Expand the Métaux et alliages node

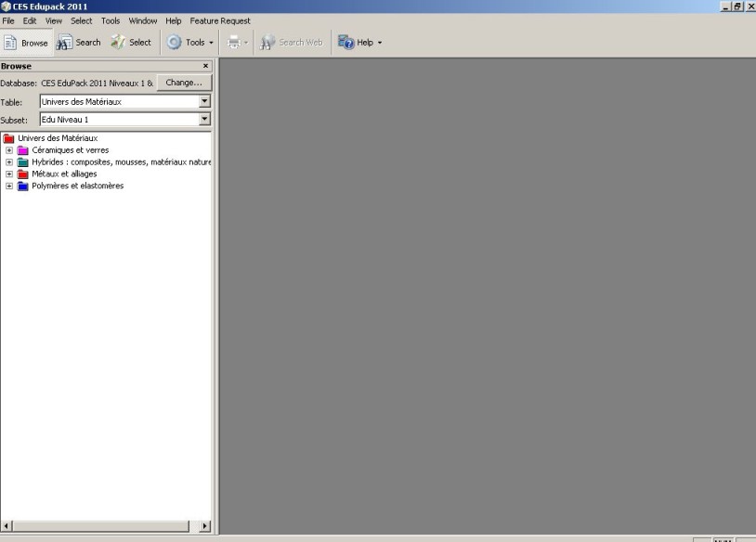click(9, 174)
